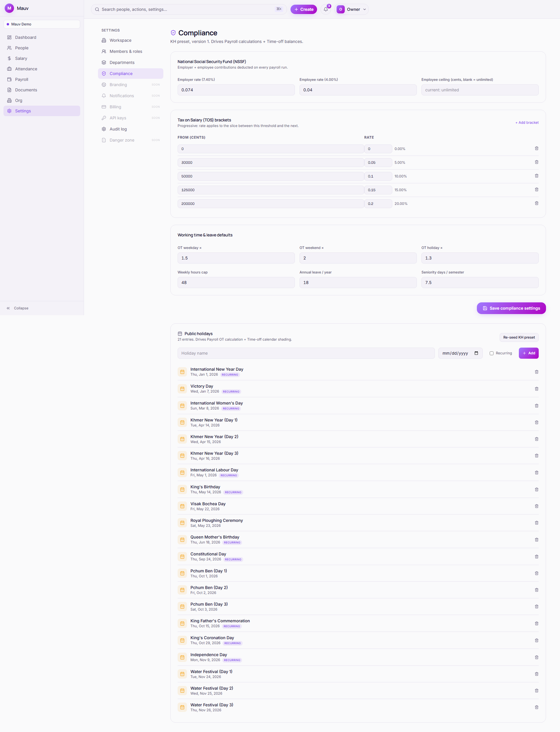
Task: Click the 30000 from-cents field
Action: (271, 163)
